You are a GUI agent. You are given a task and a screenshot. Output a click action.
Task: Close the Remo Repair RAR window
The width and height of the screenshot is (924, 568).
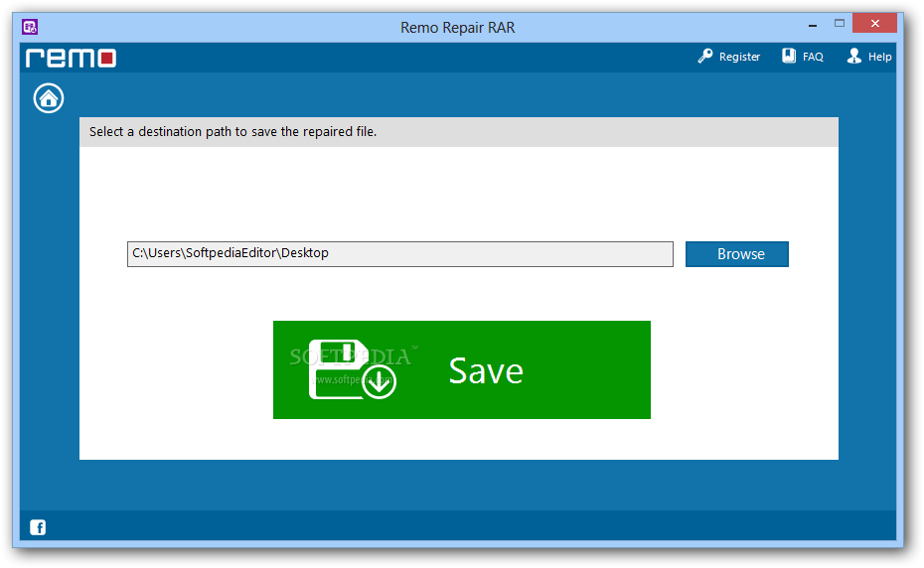(x=875, y=24)
